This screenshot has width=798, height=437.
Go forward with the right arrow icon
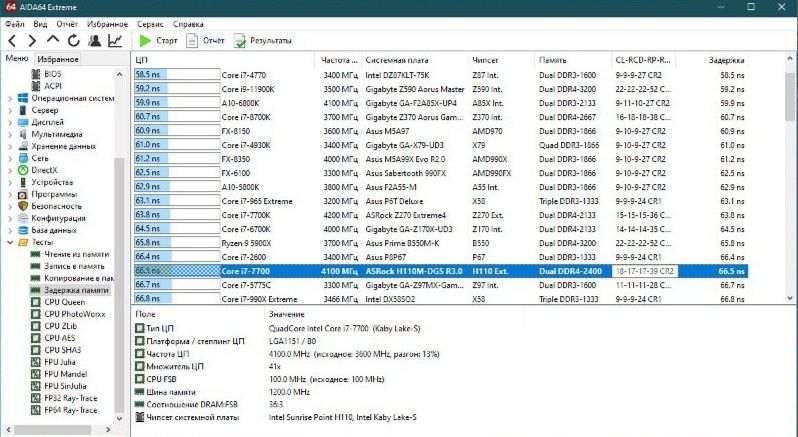[x=32, y=41]
